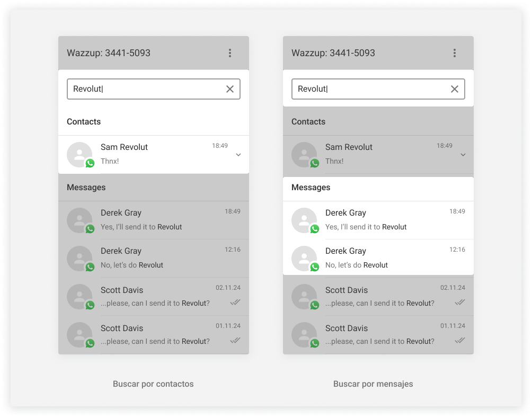Click Sam Revolut's avatar in right panel
This screenshot has height=418, width=532.
[304, 155]
